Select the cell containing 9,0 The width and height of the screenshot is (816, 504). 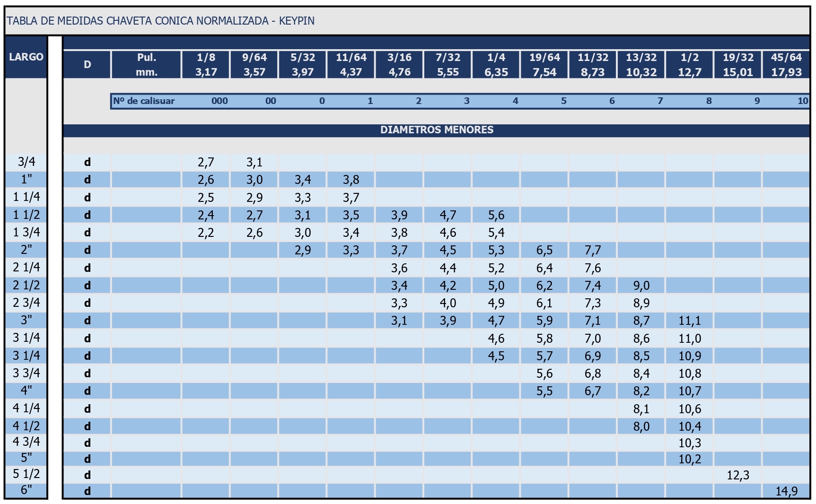641,286
